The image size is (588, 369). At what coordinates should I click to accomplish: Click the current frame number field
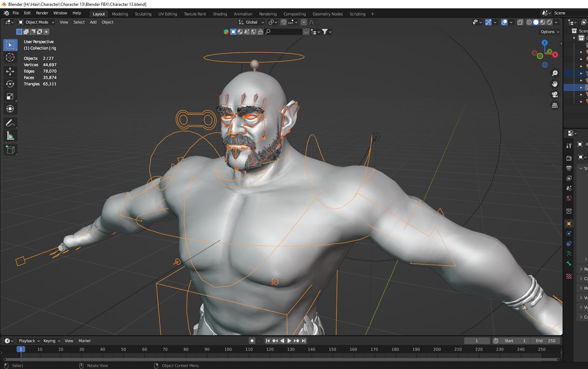coord(477,341)
